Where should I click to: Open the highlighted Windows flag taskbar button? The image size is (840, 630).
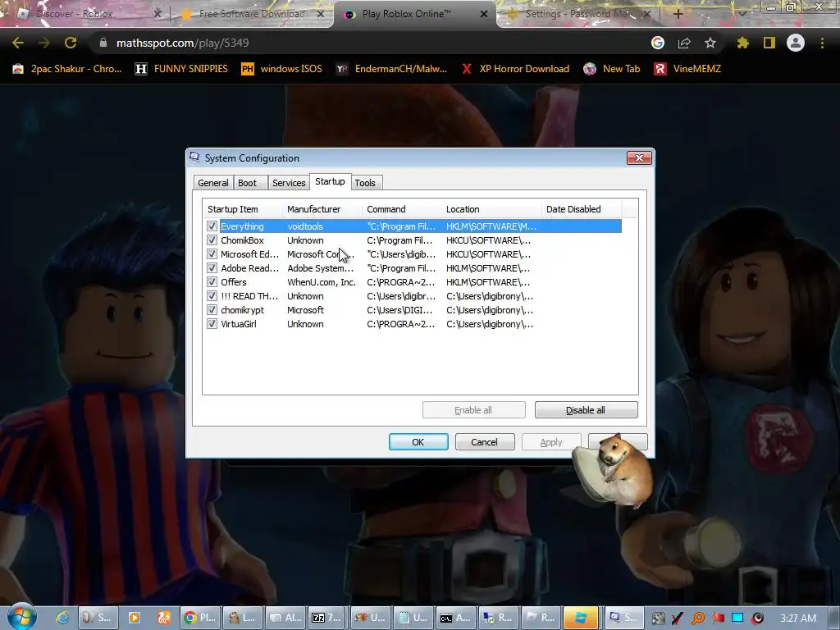coord(582,618)
